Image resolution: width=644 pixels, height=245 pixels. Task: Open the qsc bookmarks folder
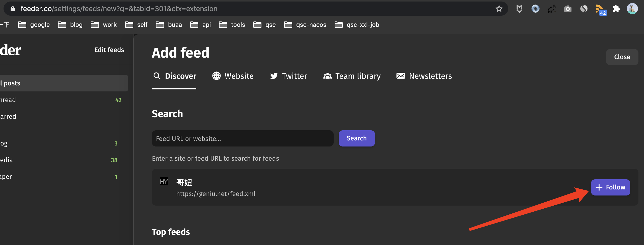click(264, 25)
